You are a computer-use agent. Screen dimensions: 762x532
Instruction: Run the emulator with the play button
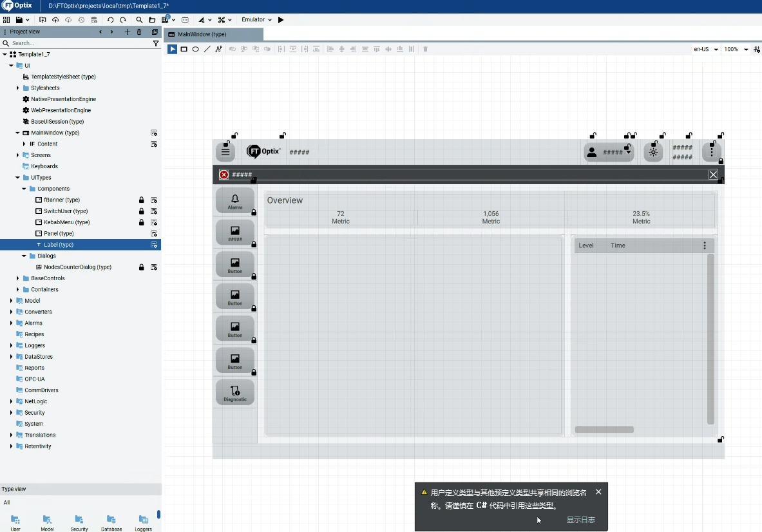pos(281,20)
